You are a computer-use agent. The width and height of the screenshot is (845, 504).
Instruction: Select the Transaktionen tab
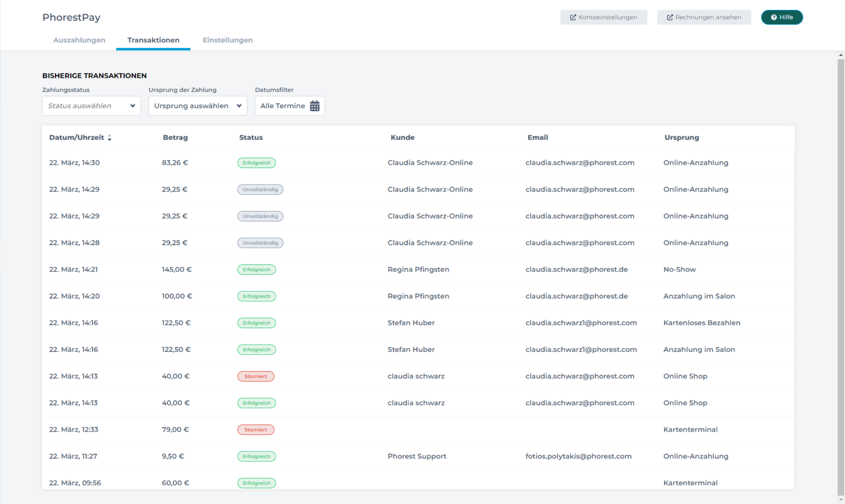click(153, 40)
